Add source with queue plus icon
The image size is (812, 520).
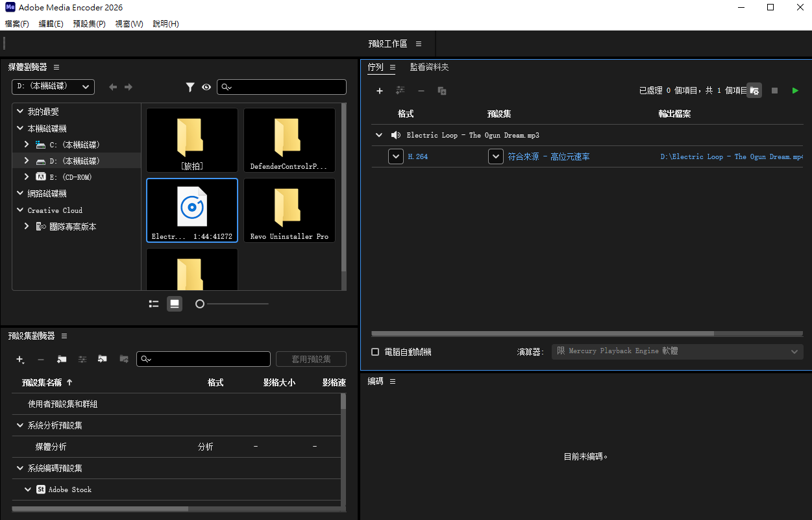pos(380,91)
